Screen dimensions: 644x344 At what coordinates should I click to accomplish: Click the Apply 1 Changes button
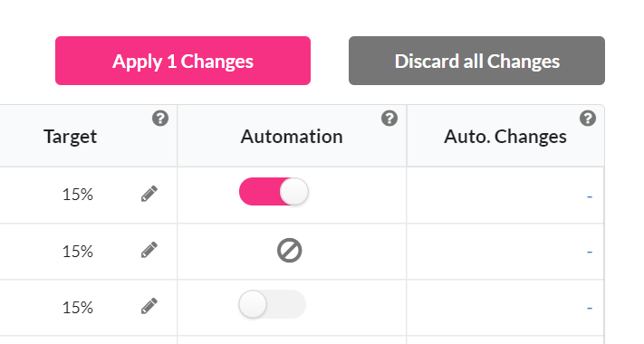point(183,61)
